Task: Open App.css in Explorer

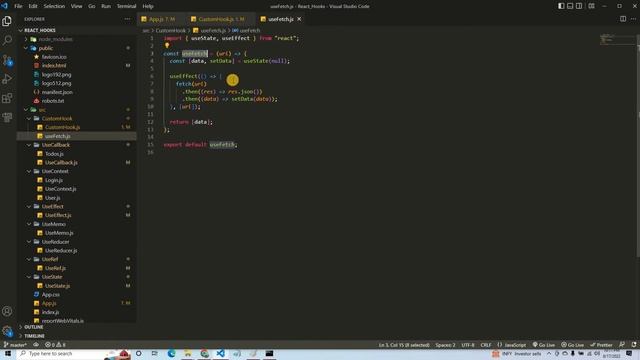Action: point(77,294)
